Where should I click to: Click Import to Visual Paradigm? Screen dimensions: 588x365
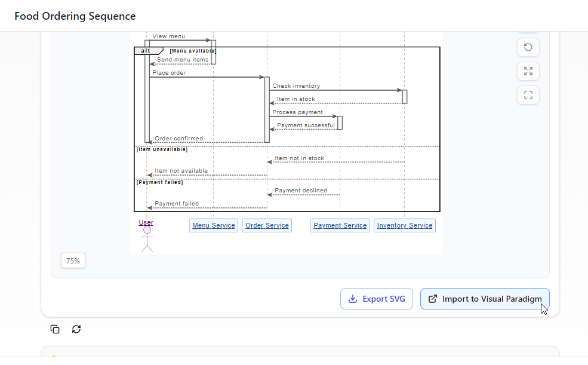point(485,299)
